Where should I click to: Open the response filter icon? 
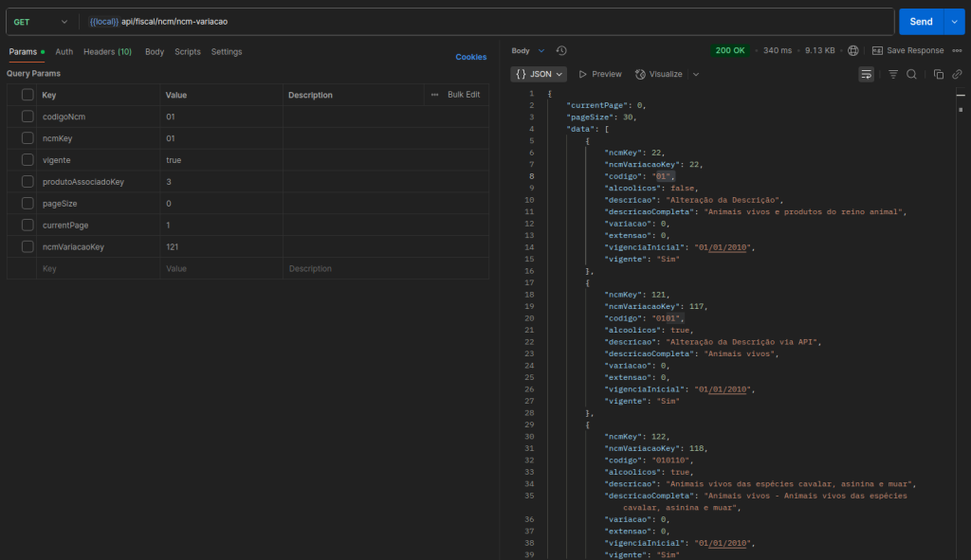click(893, 74)
